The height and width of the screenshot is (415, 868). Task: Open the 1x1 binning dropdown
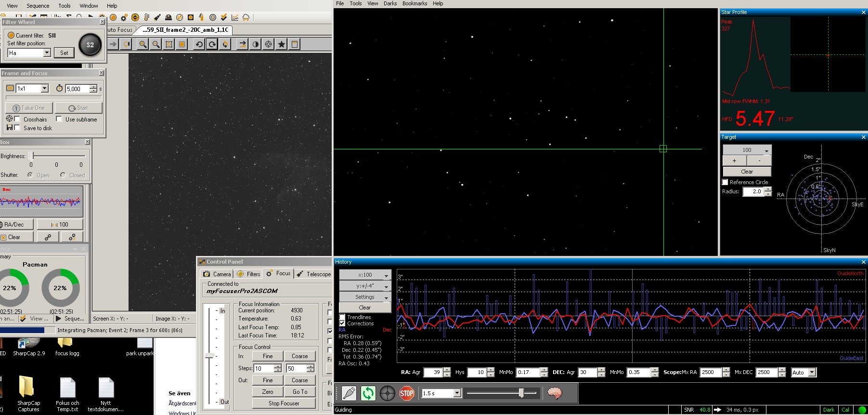pyautogui.click(x=45, y=89)
